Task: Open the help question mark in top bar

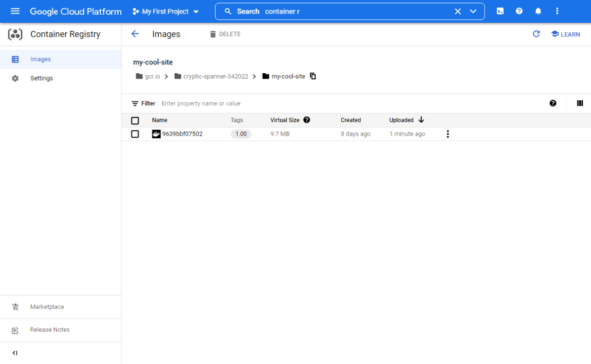Action: 519,11
